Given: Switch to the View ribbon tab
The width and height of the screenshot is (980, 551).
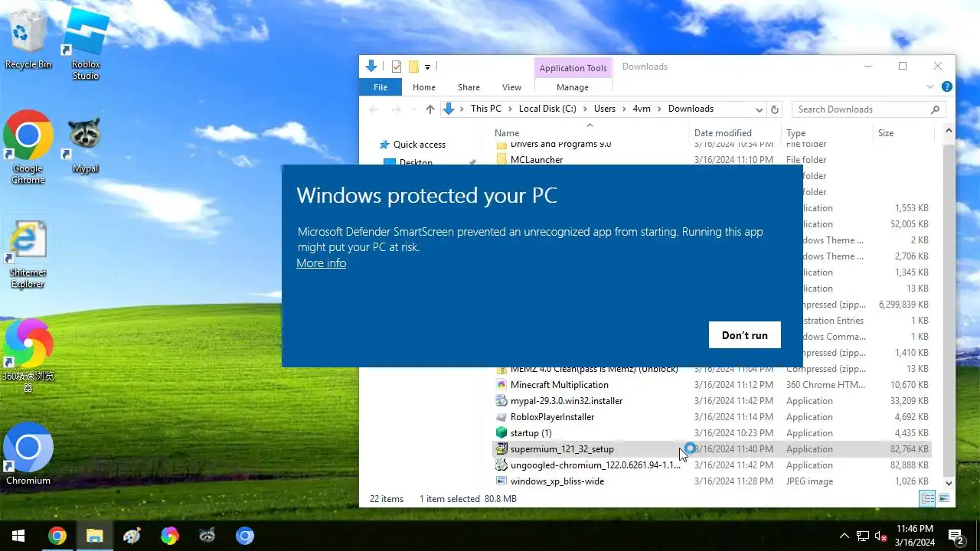Looking at the screenshot, I should 511,87.
